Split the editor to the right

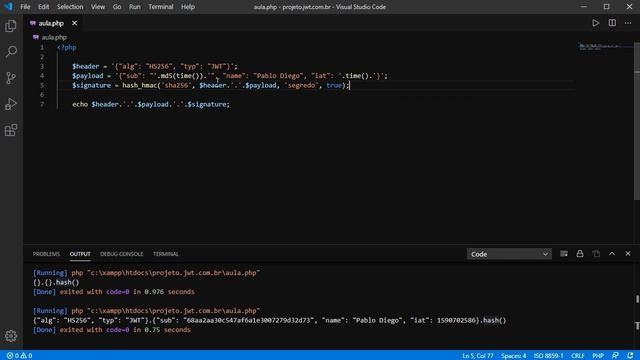point(612,23)
